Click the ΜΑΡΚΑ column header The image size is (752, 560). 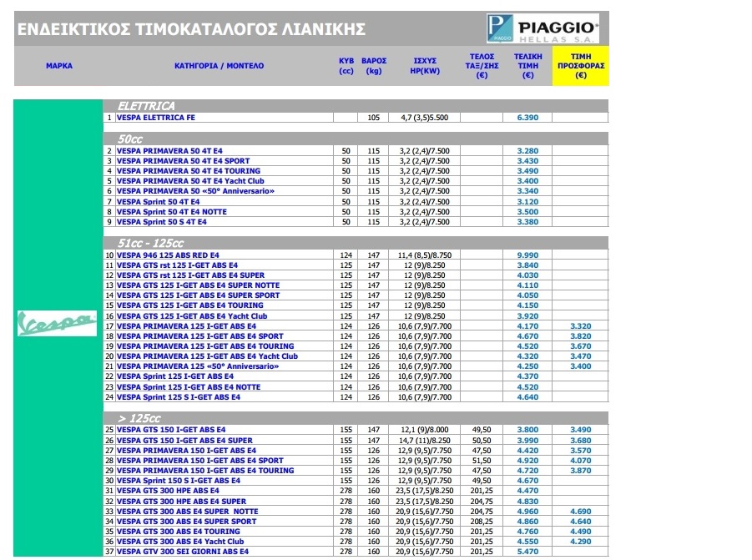click(59, 66)
